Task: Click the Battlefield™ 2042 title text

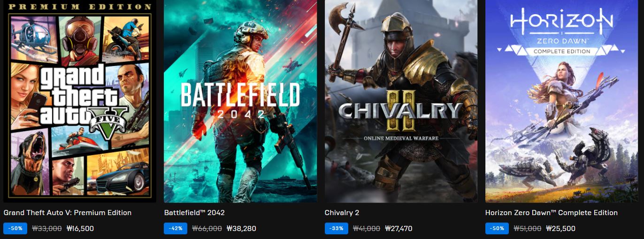Action: point(194,213)
